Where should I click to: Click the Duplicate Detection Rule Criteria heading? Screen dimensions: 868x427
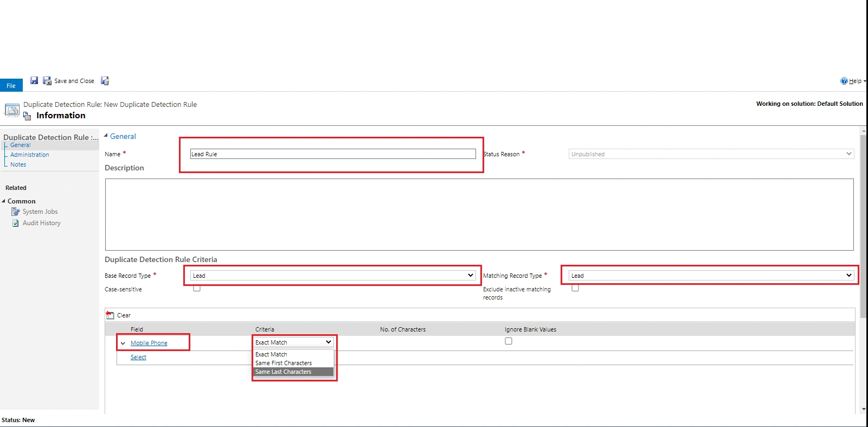[161, 259]
